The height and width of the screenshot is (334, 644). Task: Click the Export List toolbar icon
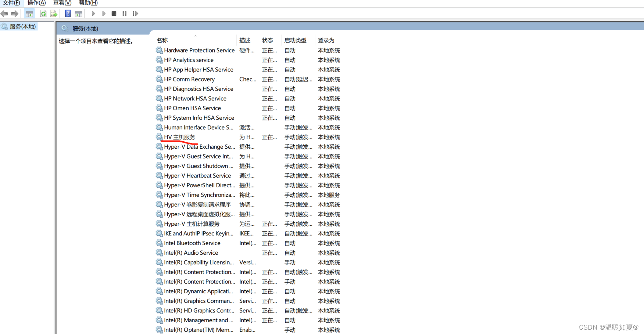pos(54,14)
